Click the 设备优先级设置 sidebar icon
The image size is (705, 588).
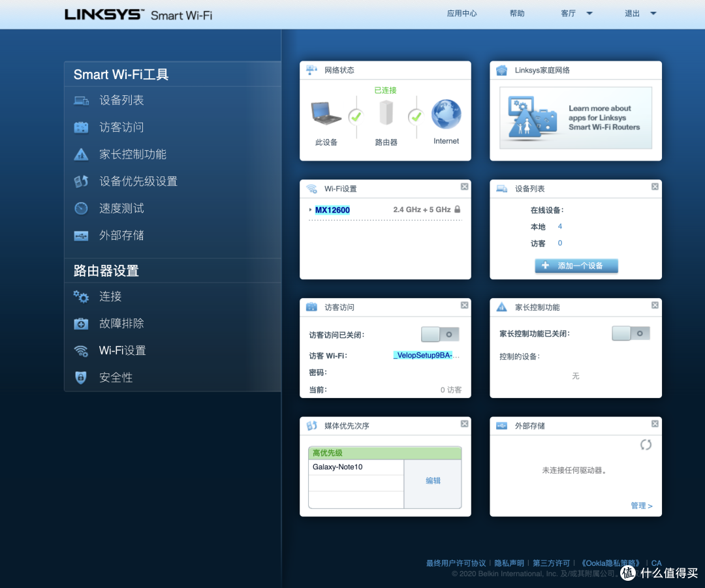click(x=82, y=181)
